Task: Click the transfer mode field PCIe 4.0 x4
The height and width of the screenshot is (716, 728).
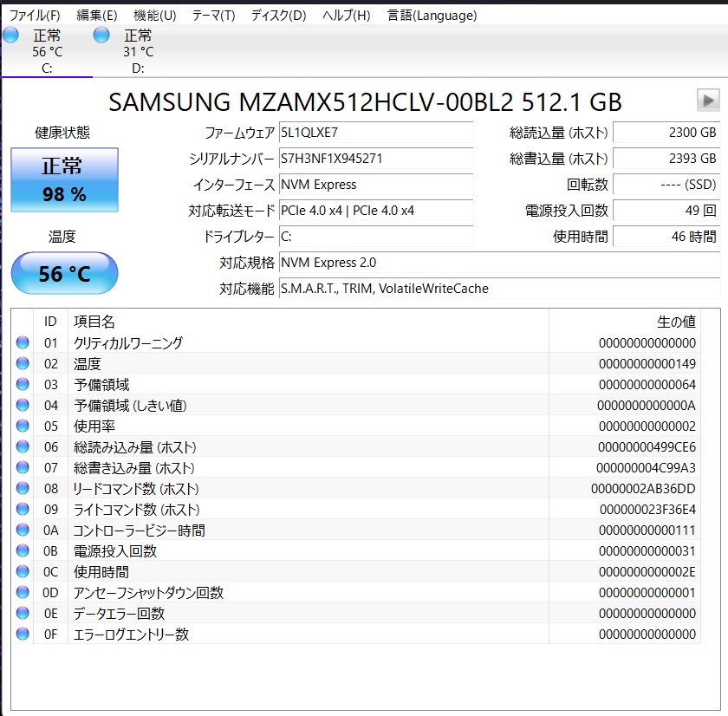Action: (x=376, y=211)
